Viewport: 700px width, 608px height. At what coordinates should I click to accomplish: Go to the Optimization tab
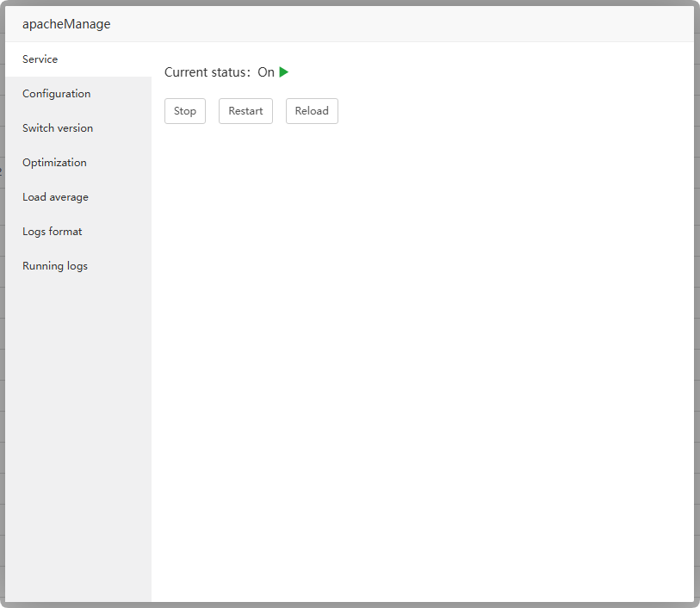pyautogui.click(x=54, y=163)
